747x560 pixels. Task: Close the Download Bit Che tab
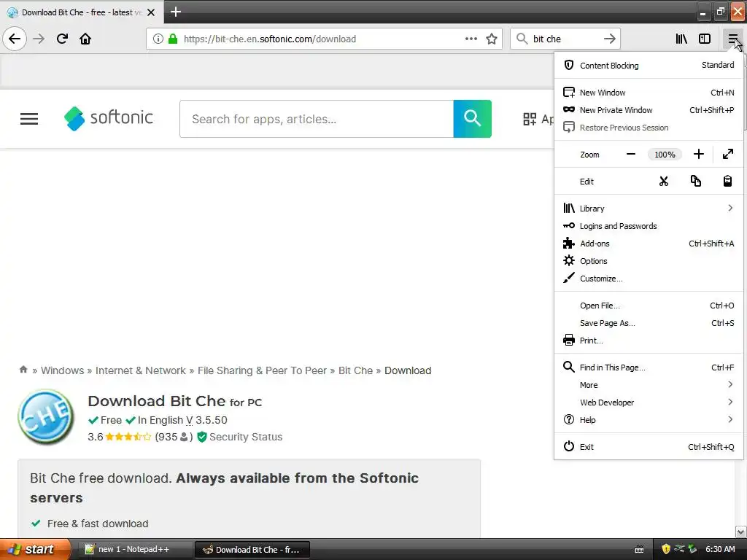[x=151, y=12]
